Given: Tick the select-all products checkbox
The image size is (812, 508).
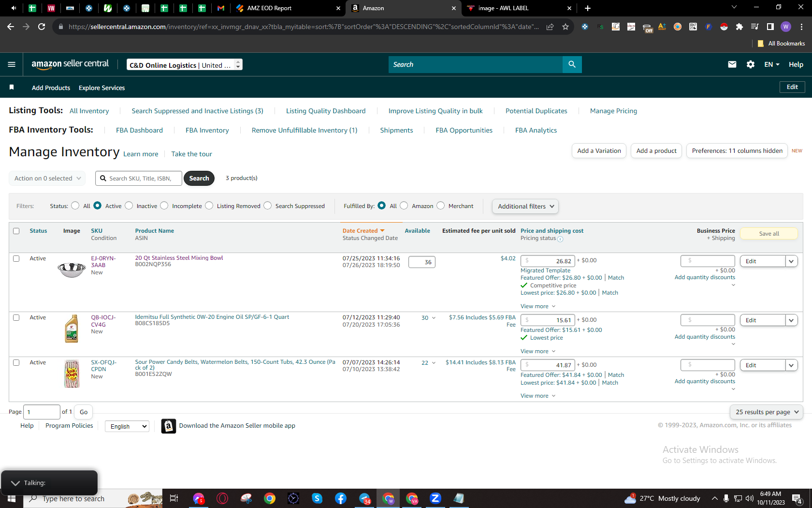Looking at the screenshot, I should 16,231.
